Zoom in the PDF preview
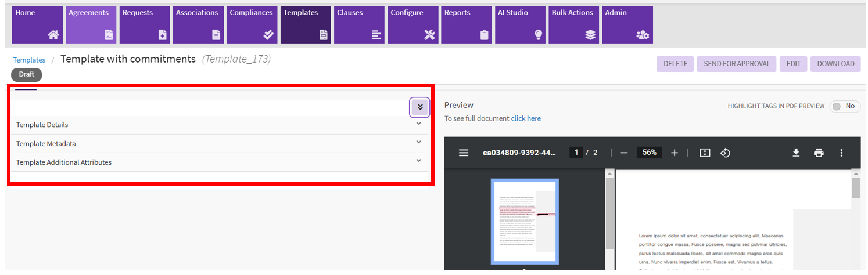Image resolution: width=868 pixels, height=275 pixels. [x=675, y=153]
